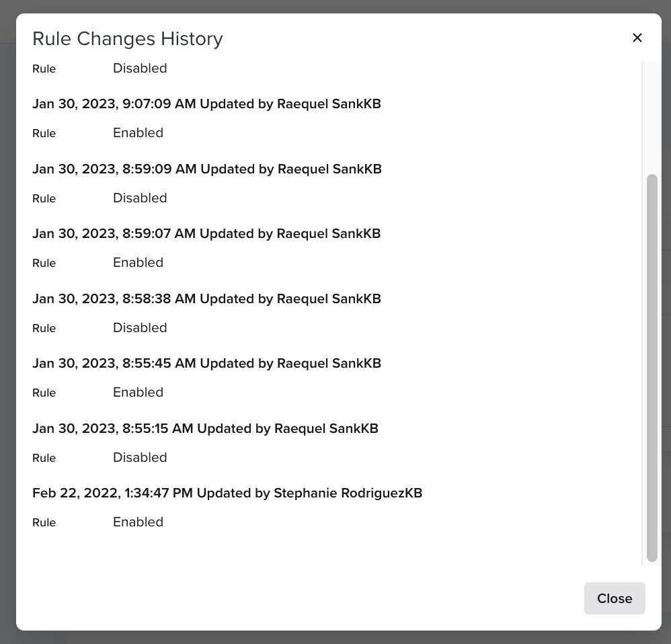Click the Disabled status below the 8:59:09 AM entry

[139, 198]
